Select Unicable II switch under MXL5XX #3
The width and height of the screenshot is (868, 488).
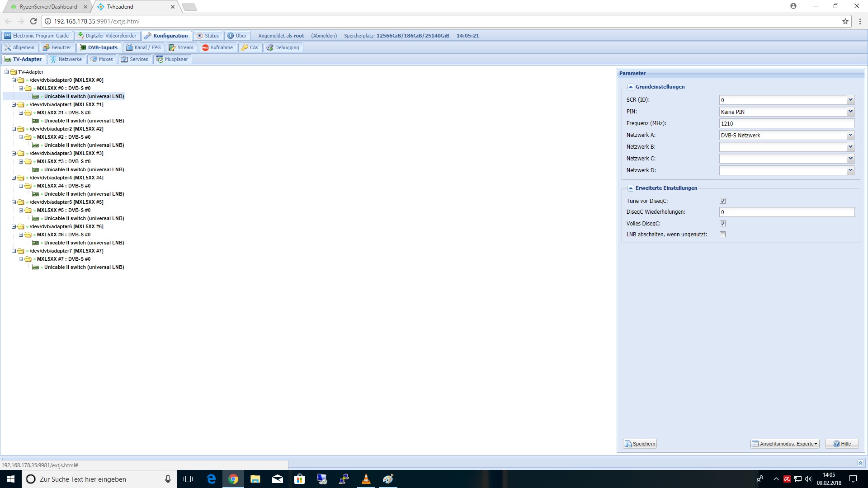point(84,169)
